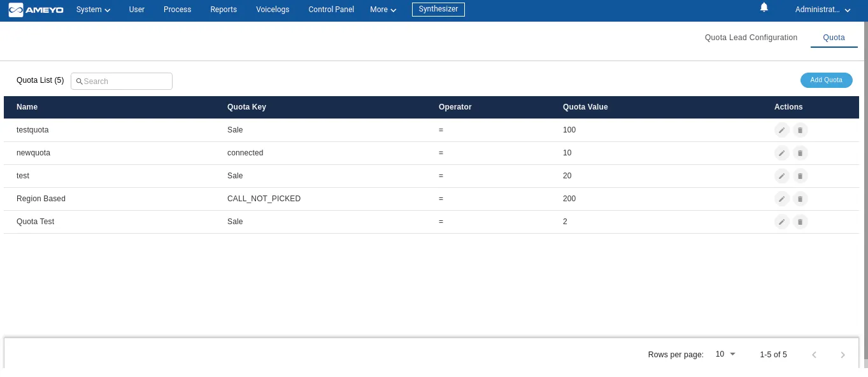
Task: Launch the Synthesizer button
Action: pyautogui.click(x=438, y=10)
